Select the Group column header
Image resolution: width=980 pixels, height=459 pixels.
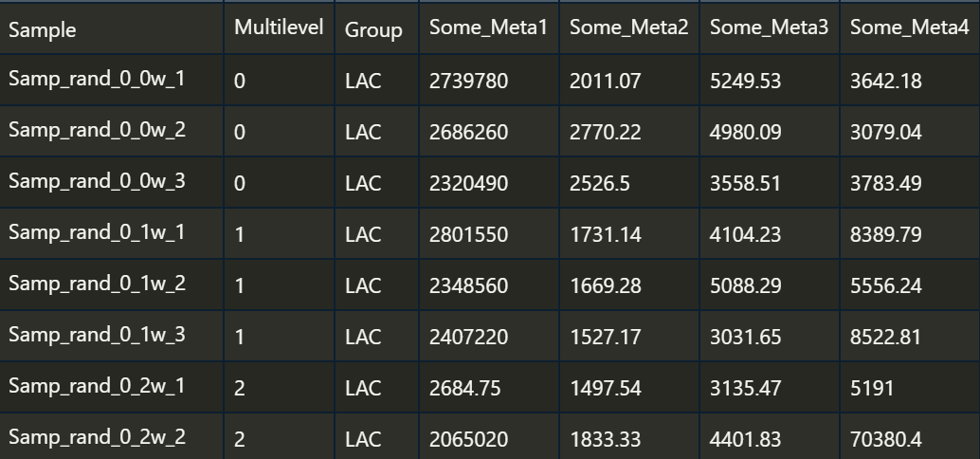pyautogui.click(x=377, y=28)
